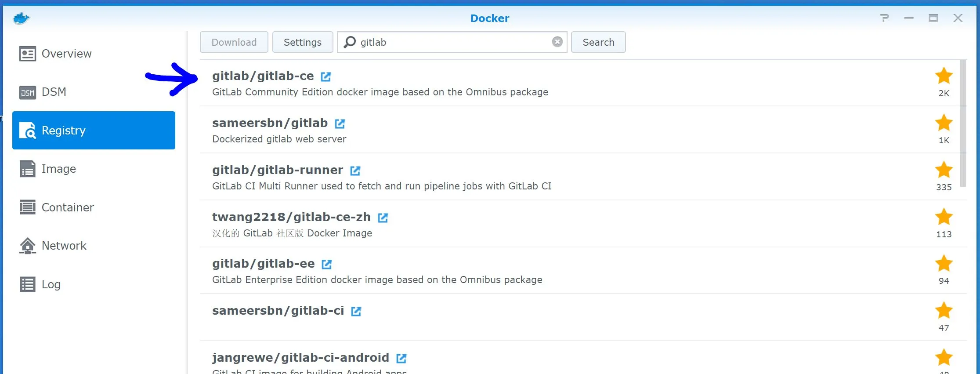
Task: Click the Docker window title text
Action: point(490,18)
